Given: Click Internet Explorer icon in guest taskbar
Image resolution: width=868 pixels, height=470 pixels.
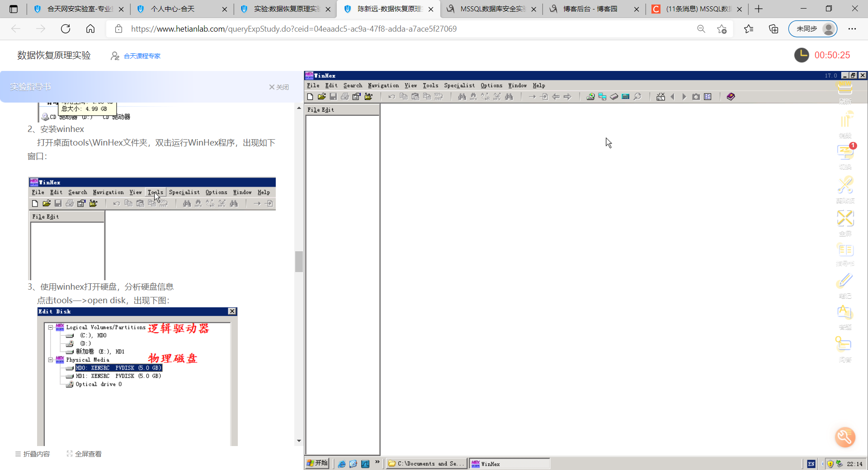Looking at the screenshot, I should coord(342,464).
